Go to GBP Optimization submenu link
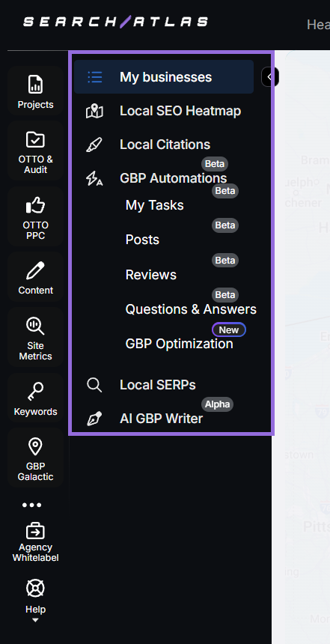This screenshot has width=330, height=644. 179,344
